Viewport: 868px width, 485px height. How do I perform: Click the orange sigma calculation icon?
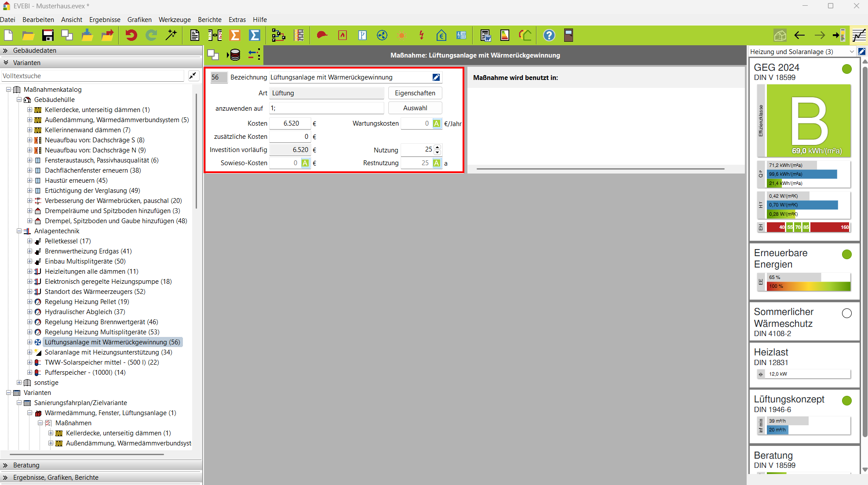pos(235,36)
